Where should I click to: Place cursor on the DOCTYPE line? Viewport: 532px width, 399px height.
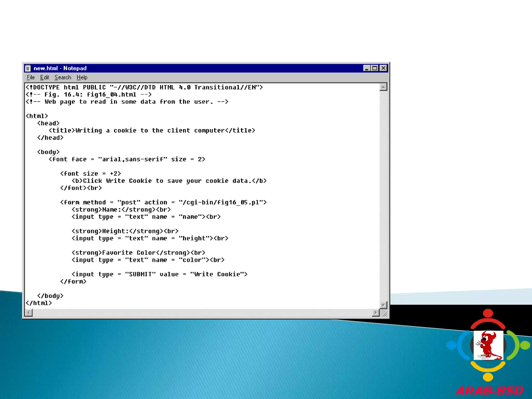(x=144, y=87)
